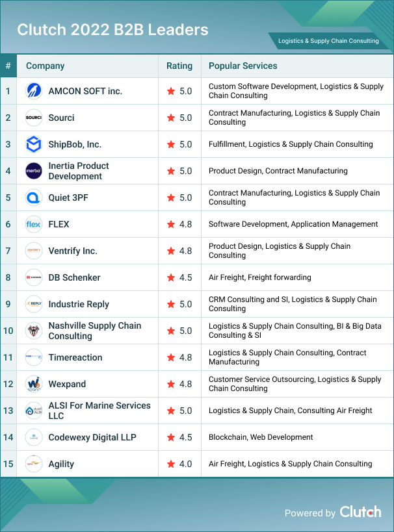Click the Timereaction company name

75,357
